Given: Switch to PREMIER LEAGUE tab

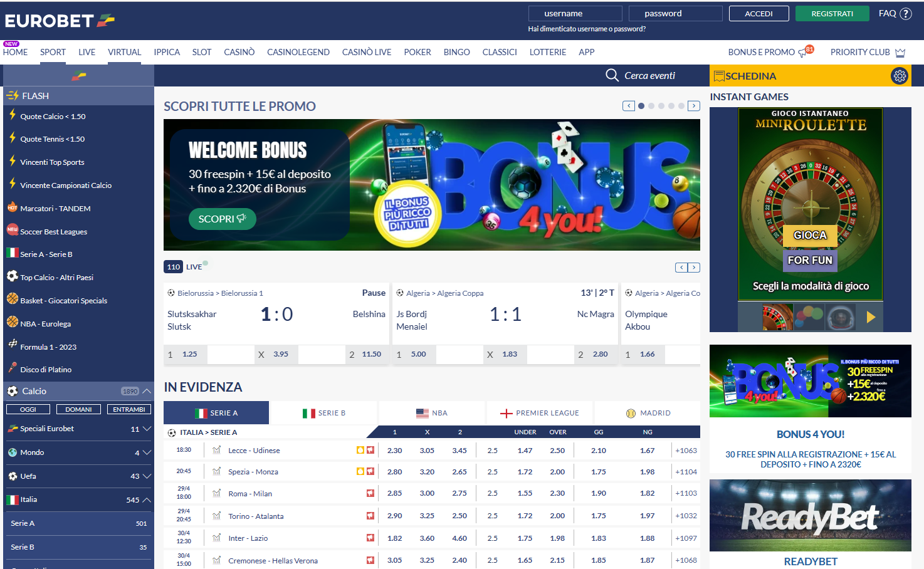Looking at the screenshot, I should tap(540, 413).
